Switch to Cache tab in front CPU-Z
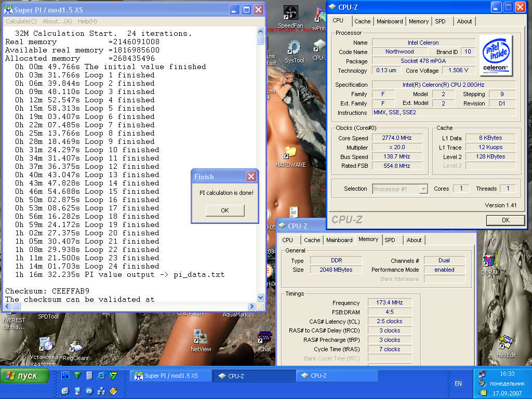532x399 pixels. (362, 21)
